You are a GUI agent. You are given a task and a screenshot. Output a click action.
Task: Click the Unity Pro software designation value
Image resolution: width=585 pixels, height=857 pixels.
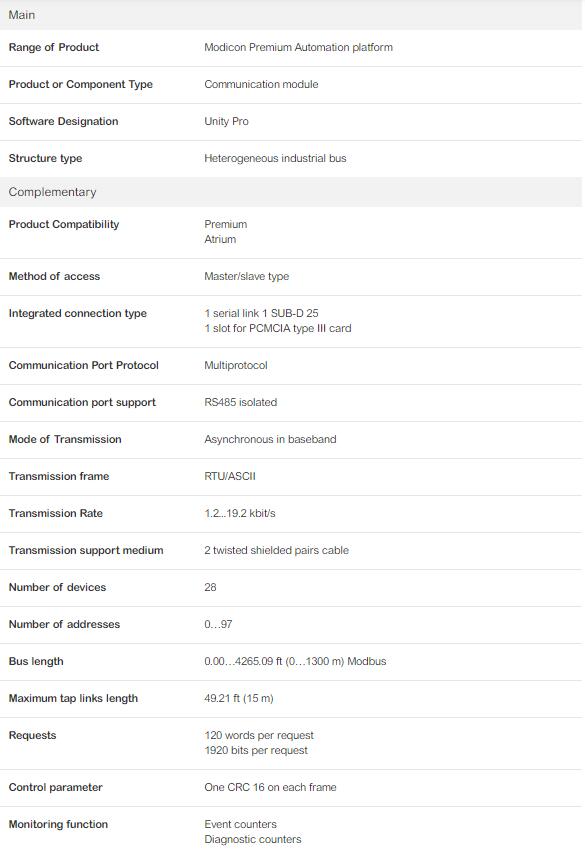tap(226, 121)
